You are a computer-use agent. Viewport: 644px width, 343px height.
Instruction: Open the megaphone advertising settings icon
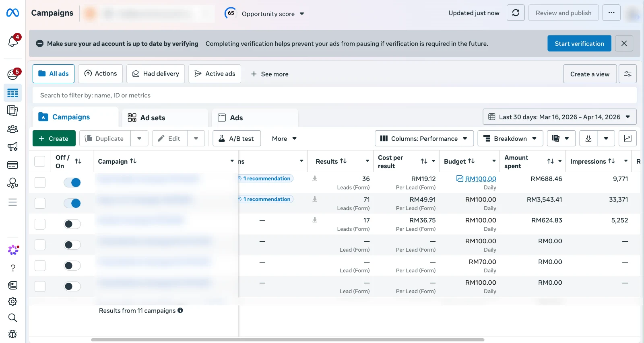point(12,147)
